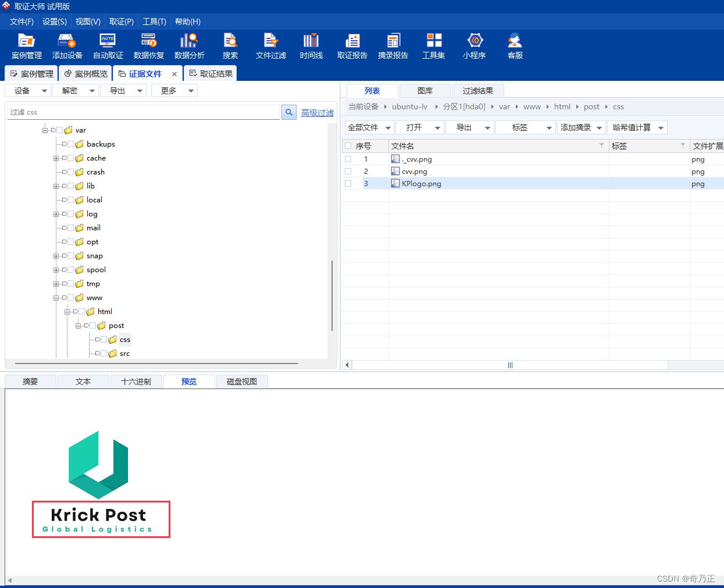The image size is (724, 588).
Task: Click the html folder icon in tree
Action: (x=90, y=312)
